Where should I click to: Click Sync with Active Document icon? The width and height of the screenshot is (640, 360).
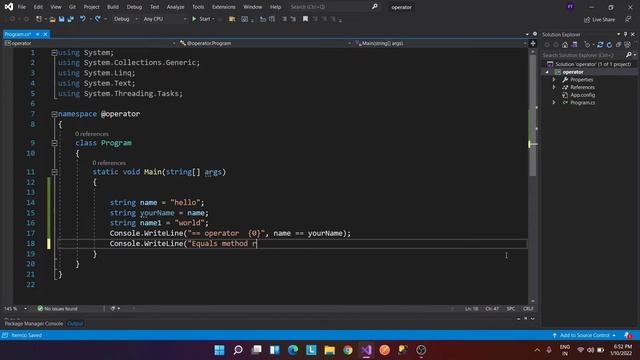coord(600,45)
